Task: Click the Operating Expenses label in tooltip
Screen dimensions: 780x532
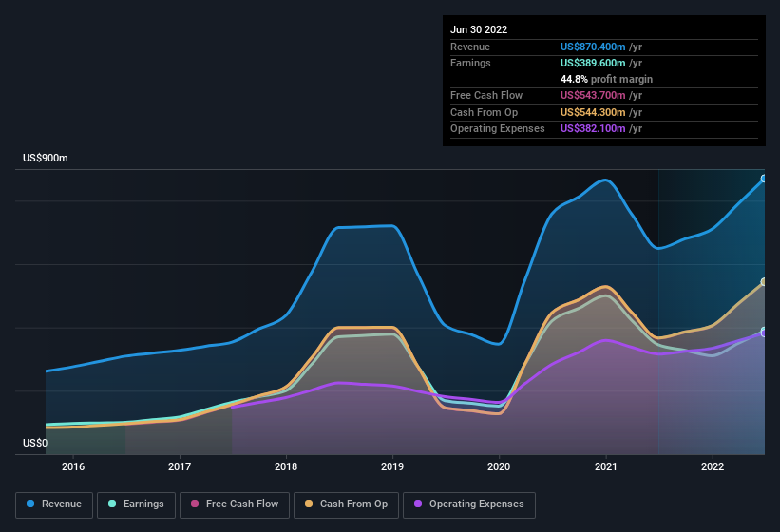Action: point(498,128)
